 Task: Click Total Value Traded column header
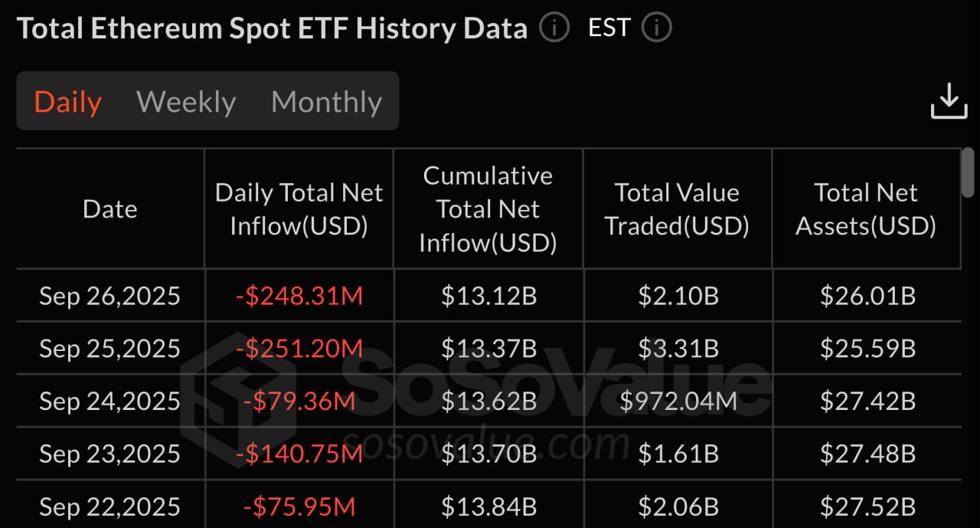677,209
